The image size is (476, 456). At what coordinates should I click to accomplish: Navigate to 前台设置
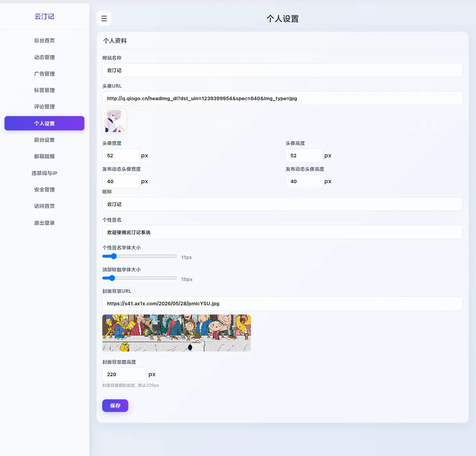[44, 140]
